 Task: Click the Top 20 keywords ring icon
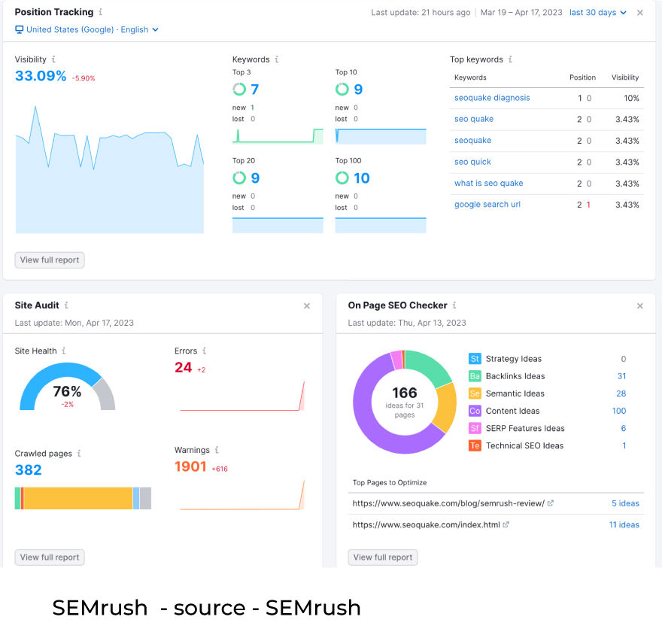[x=239, y=178]
